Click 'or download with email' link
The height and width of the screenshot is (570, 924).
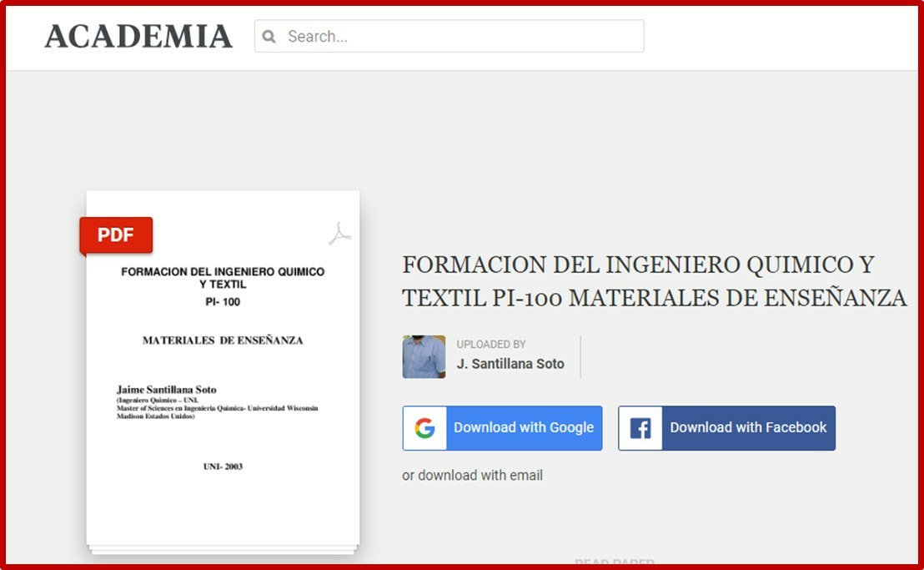coord(472,475)
